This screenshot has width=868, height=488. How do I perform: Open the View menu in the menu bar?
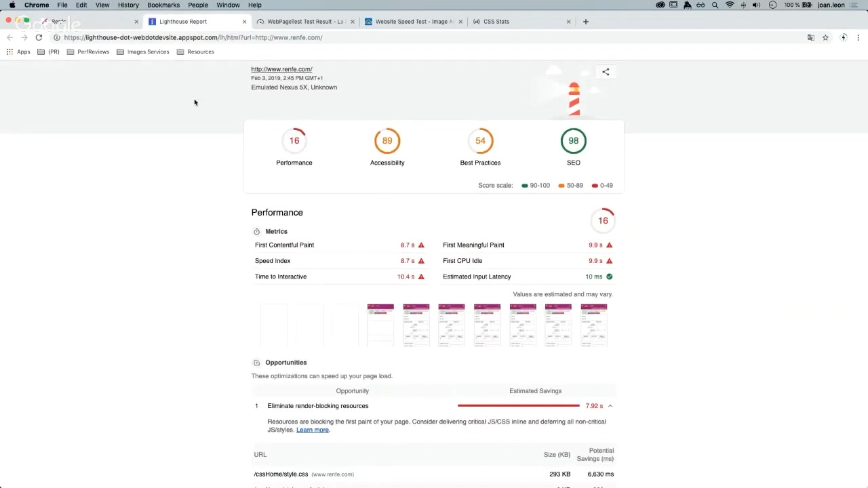click(102, 5)
